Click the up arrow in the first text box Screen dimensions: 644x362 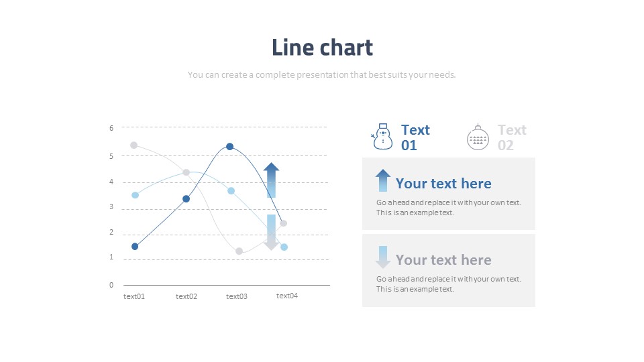click(383, 180)
